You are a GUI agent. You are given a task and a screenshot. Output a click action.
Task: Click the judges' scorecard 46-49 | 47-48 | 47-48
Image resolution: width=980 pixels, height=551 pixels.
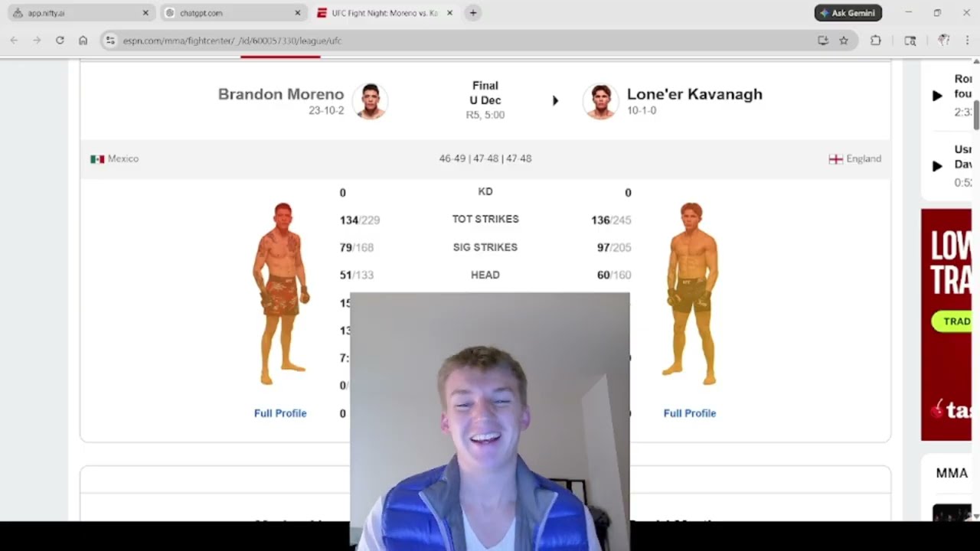click(485, 159)
